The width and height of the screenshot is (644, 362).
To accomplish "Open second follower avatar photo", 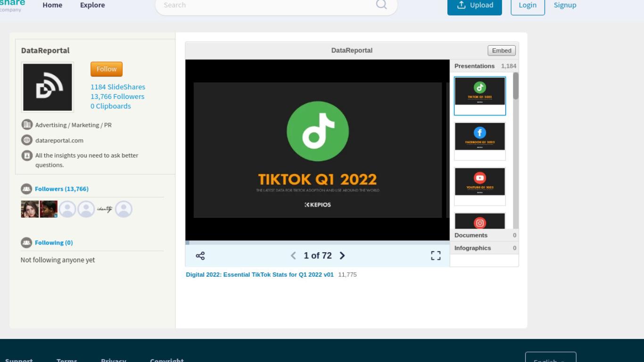I will (49, 209).
